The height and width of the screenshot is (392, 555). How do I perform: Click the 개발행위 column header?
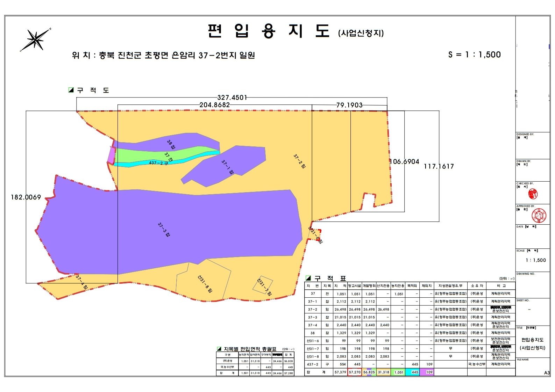(x=369, y=286)
